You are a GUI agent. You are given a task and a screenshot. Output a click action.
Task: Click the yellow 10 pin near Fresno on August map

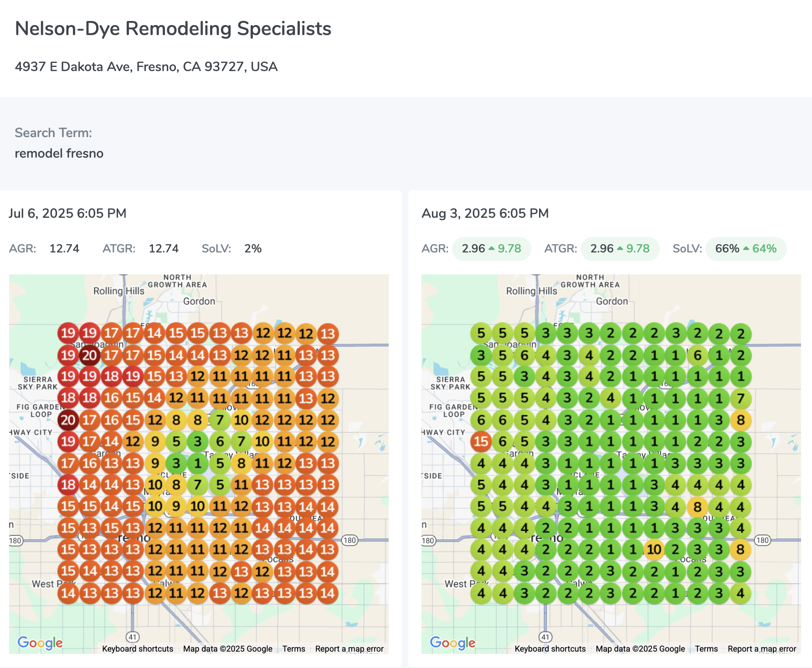tap(655, 550)
